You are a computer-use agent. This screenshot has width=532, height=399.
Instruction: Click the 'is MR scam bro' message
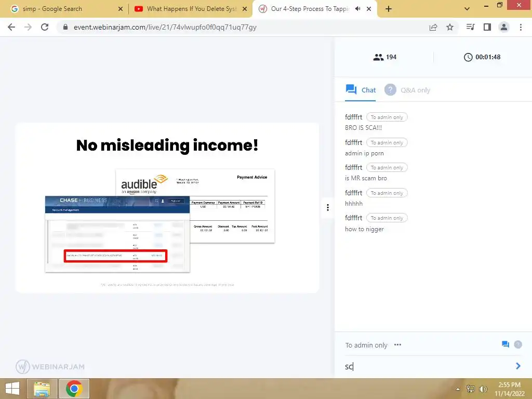point(366,178)
